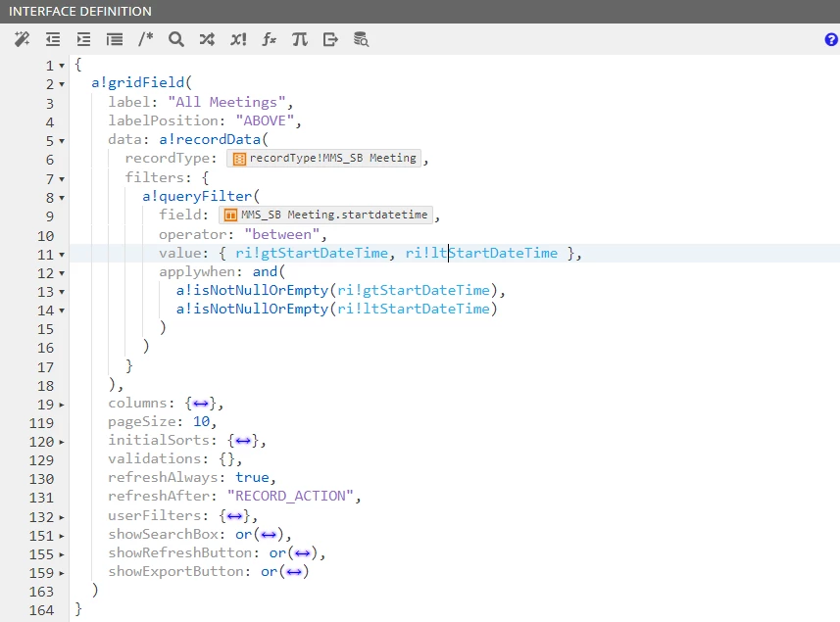Expand userFilters fold arrow at line 132
This screenshot has width=840, height=622.
(x=62, y=517)
